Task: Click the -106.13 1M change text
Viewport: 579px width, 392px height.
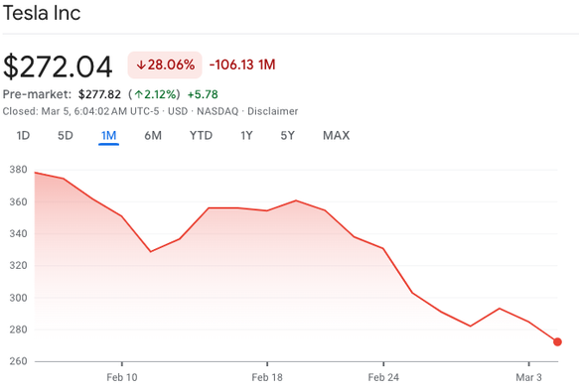Action: pos(242,65)
